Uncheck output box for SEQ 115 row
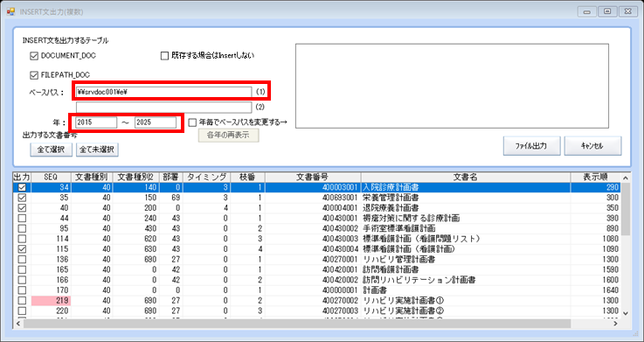The width and height of the screenshot is (644, 342). [x=22, y=249]
